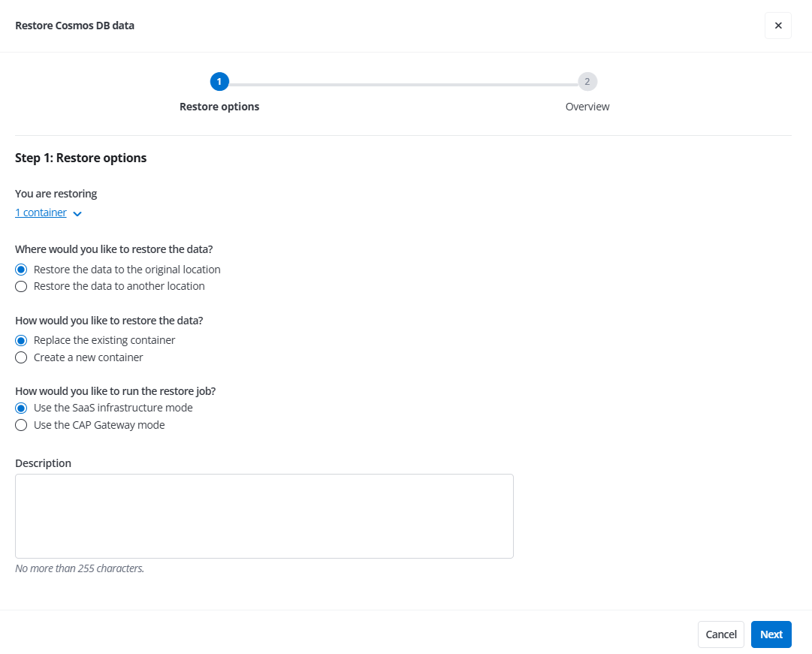This screenshot has height=654, width=812.
Task: Click the step 2 circle indicator
Action: click(587, 81)
